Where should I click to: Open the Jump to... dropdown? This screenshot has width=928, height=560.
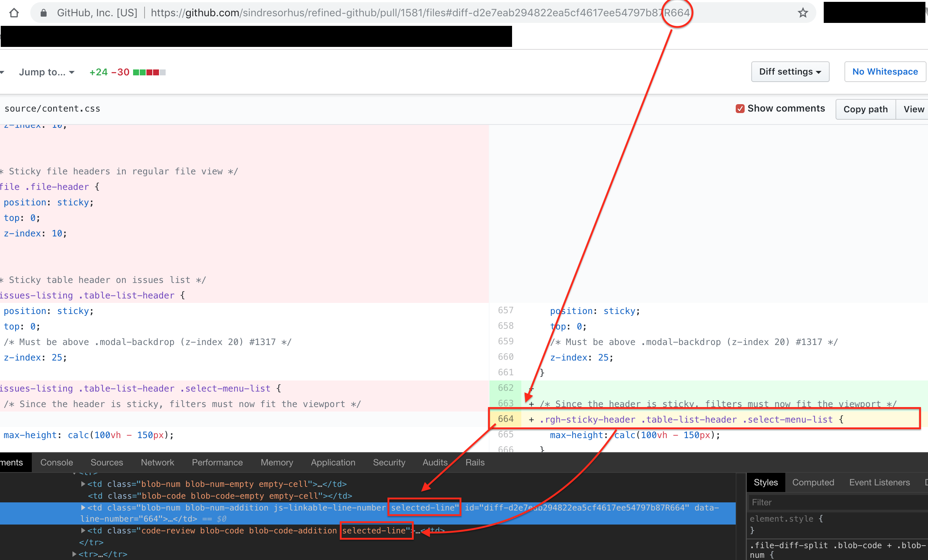[x=47, y=72]
